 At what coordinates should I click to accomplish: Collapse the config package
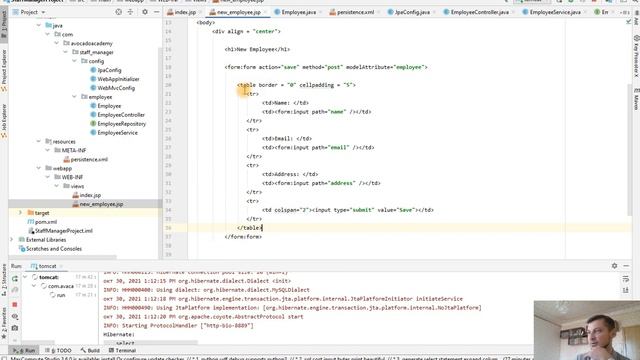[x=74, y=61]
